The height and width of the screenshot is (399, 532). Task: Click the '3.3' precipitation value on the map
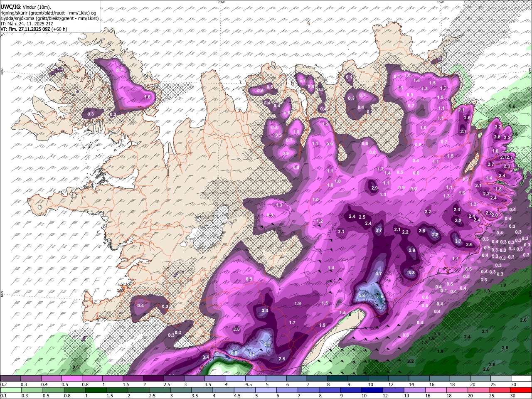point(265,310)
